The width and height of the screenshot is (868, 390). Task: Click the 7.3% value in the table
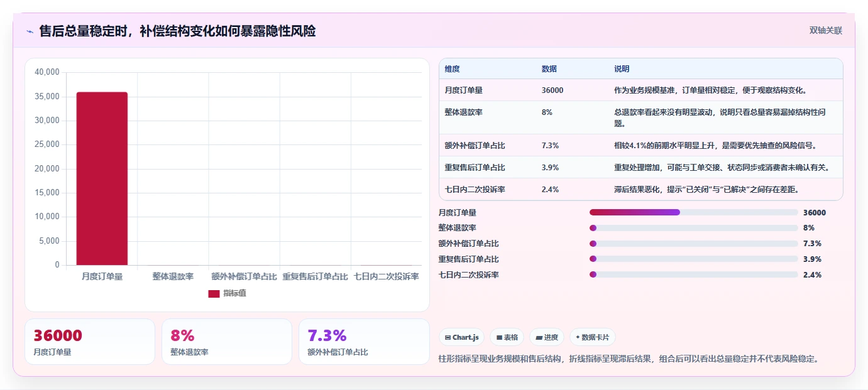pyautogui.click(x=550, y=145)
